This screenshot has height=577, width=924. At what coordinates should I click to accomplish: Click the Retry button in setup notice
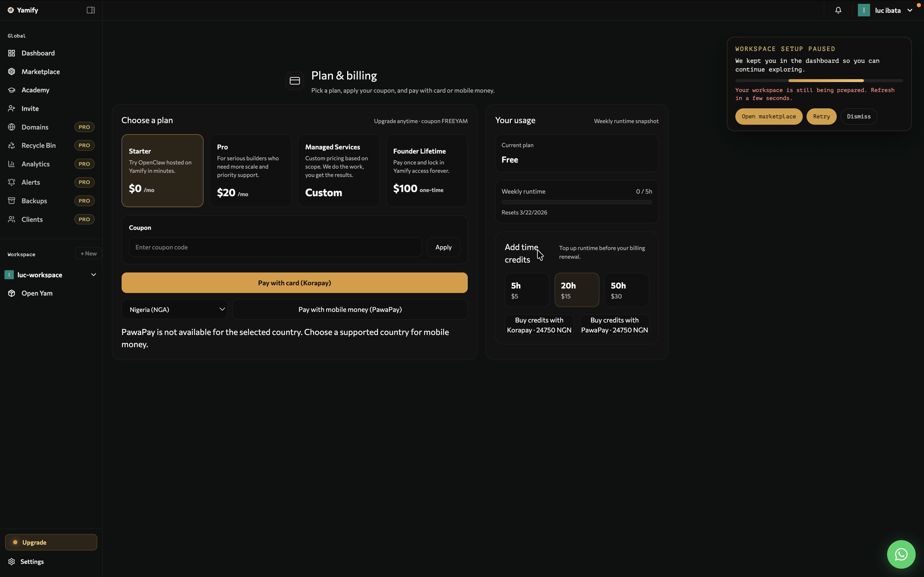point(821,116)
